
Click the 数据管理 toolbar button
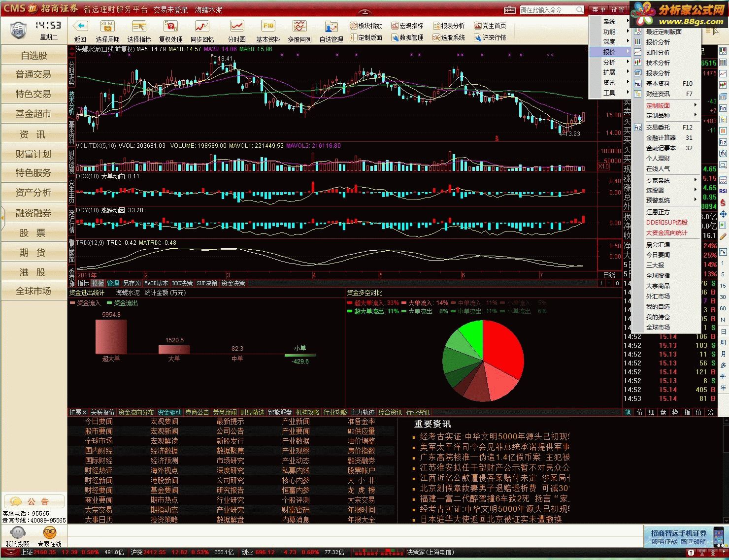pos(407,37)
